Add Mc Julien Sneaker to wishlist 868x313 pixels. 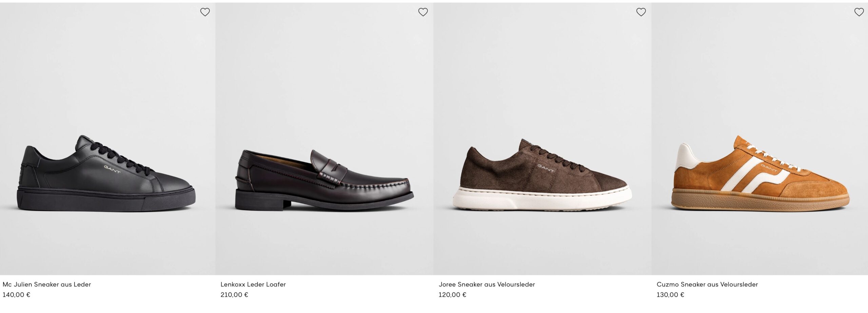(x=205, y=12)
